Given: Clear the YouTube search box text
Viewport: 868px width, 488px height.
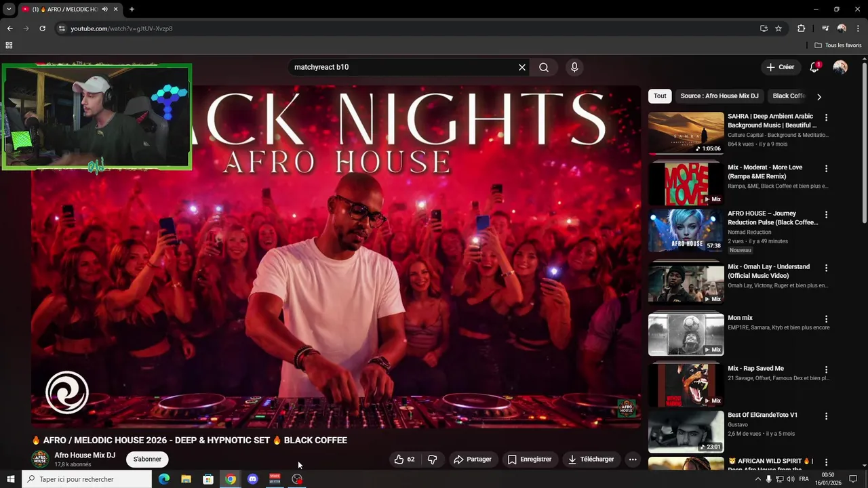Looking at the screenshot, I should [522, 67].
